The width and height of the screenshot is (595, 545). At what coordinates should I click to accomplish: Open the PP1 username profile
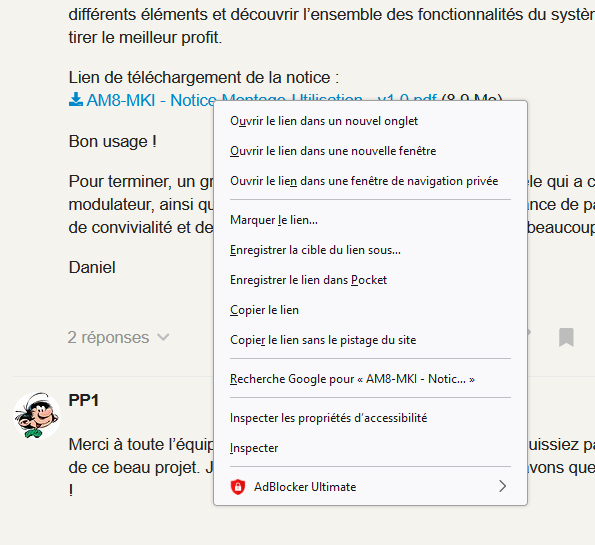click(x=83, y=400)
